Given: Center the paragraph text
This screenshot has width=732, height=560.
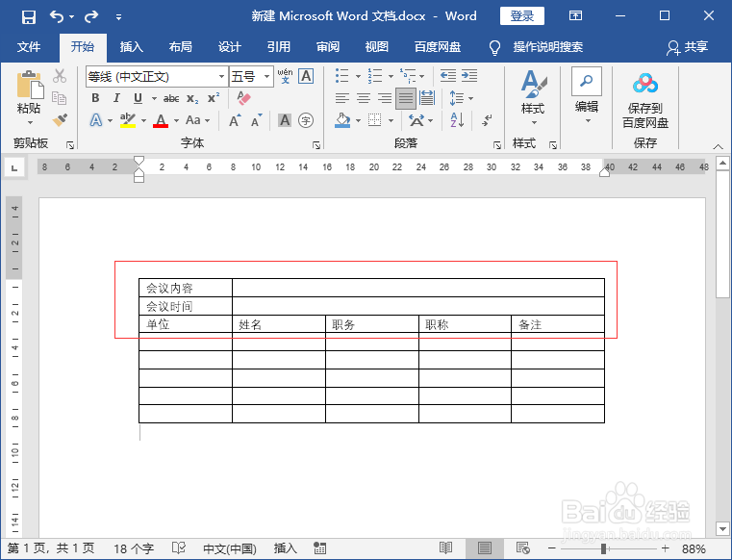Looking at the screenshot, I should coord(364,98).
